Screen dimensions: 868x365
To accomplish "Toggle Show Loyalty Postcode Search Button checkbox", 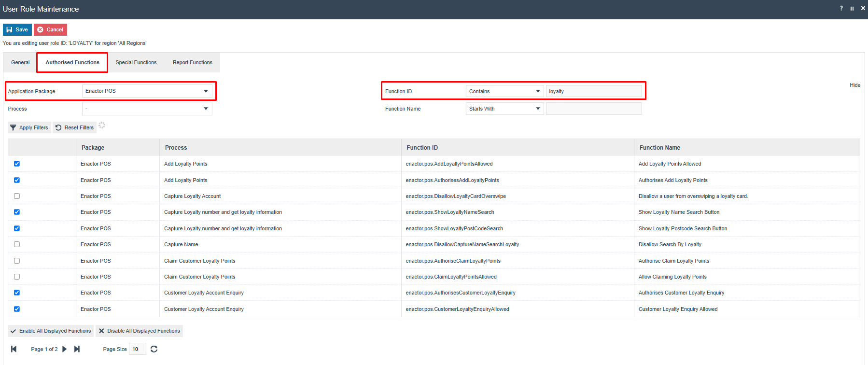I will pos(17,228).
